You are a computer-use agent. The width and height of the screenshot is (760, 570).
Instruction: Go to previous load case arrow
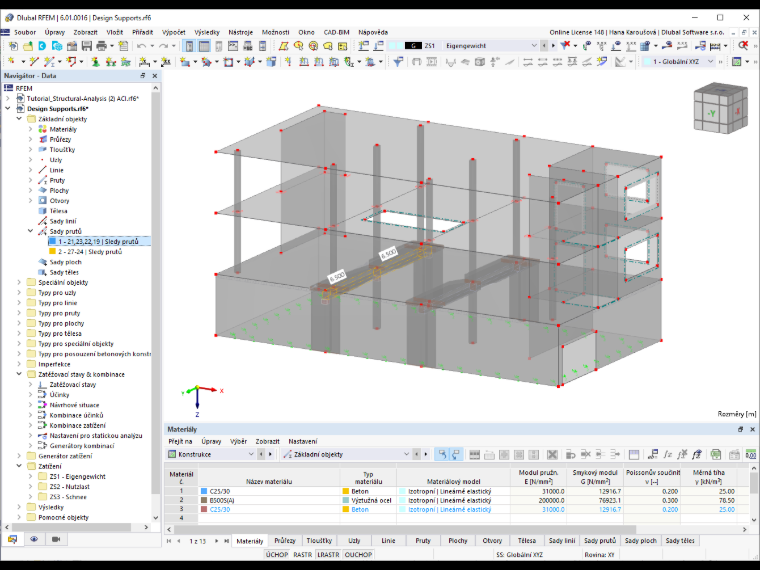544,46
